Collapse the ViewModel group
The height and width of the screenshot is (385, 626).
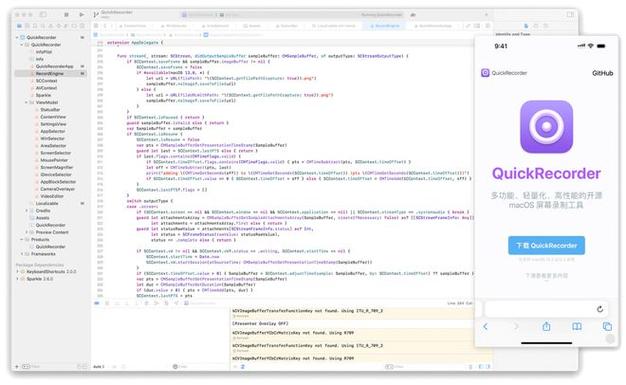pyautogui.click(x=27, y=102)
